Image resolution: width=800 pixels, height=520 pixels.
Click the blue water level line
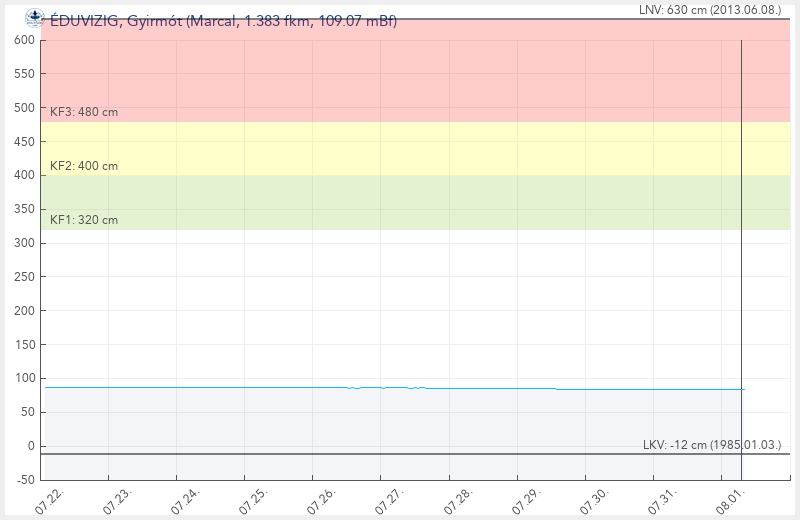coord(395,388)
